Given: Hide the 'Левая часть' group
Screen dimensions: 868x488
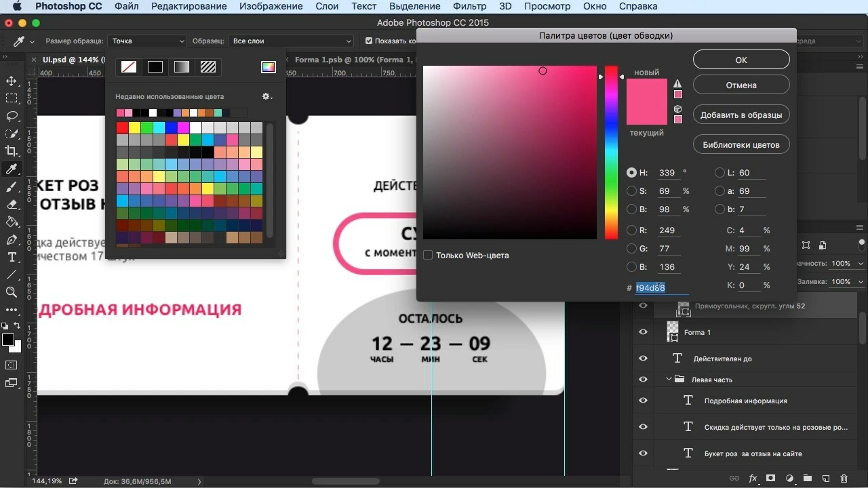Looking at the screenshot, I should (643, 380).
